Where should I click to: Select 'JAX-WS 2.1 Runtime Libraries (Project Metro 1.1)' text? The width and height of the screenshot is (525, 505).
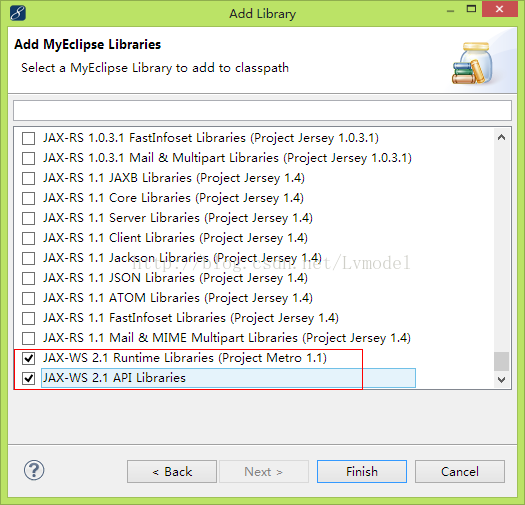click(185, 358)
